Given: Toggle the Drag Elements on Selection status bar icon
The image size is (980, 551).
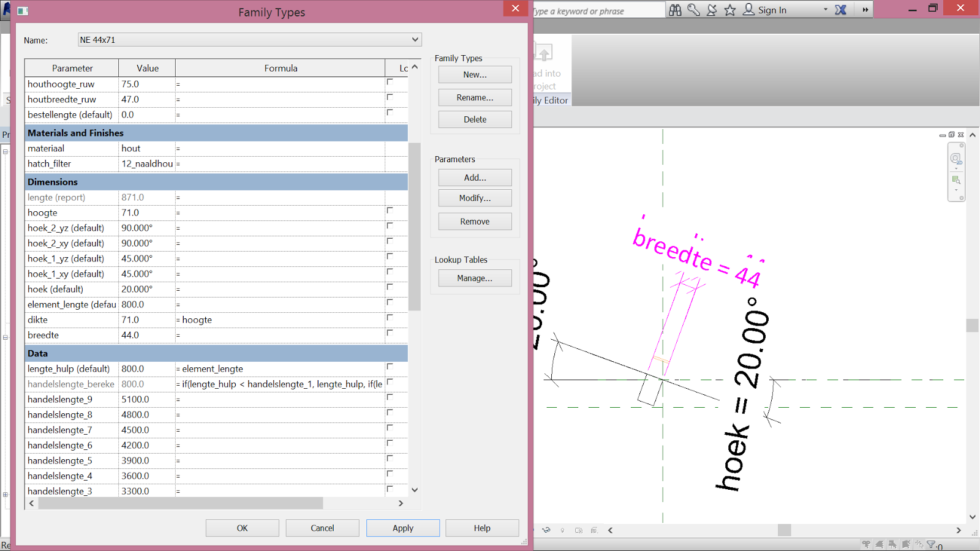Looking at the screenshot, I should click(x=919, y=544).
